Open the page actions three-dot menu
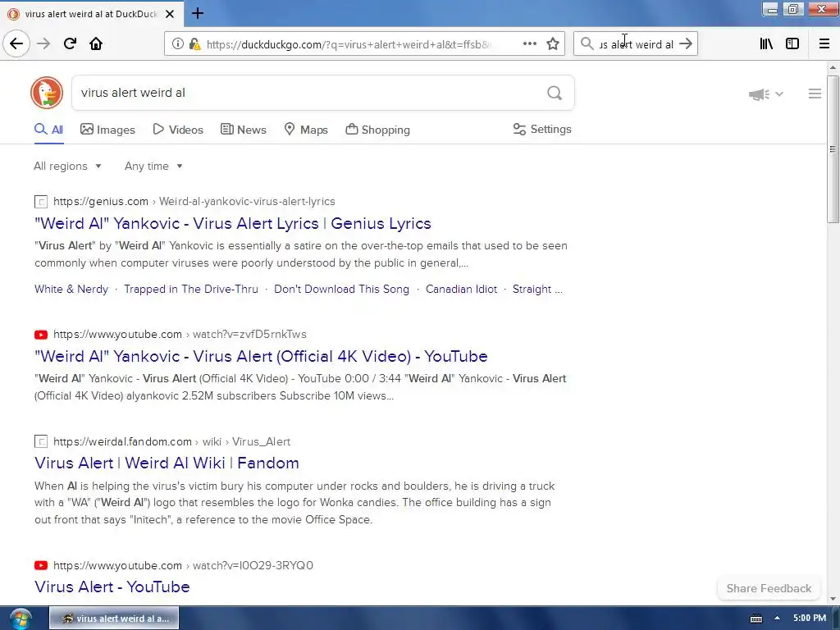Image resolution: width=840 pixels, height=630 pixels. click(530, 43)
